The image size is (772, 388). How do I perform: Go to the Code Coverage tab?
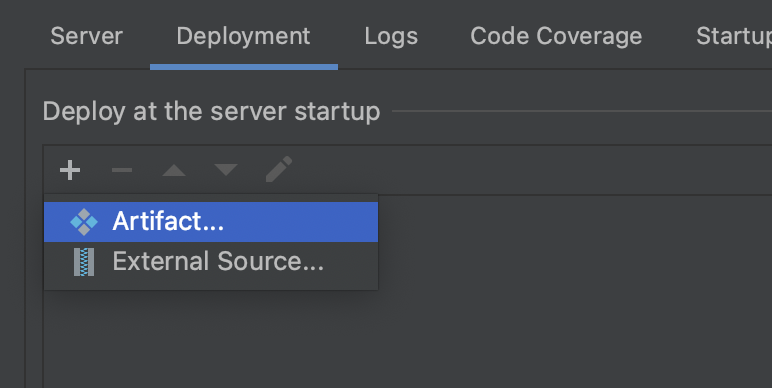pyautogui.click(x=556, y=36)
